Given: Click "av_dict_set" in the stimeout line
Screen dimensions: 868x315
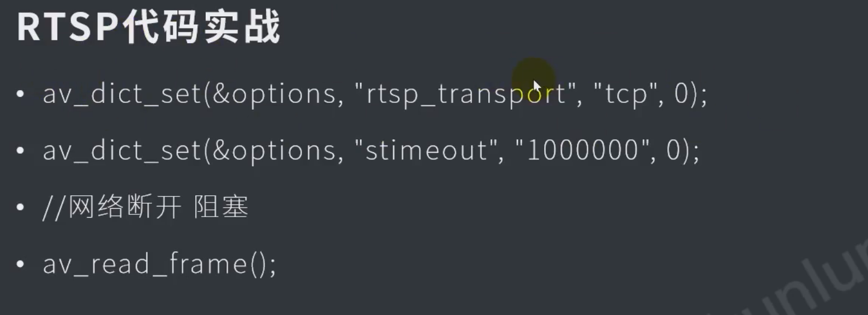Looking at the screenshot, I should (122, 152).
